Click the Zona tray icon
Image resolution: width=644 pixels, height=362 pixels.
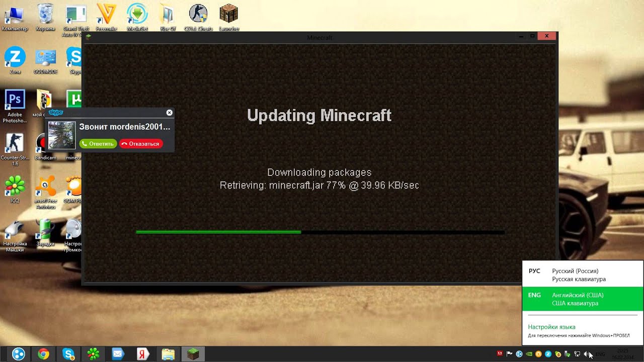[x=548, y=354]
